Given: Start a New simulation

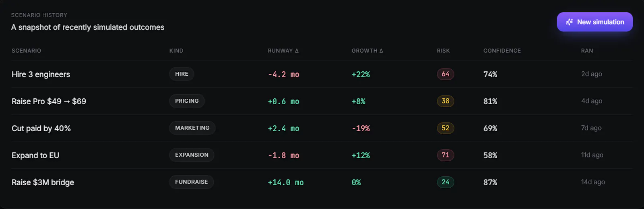Looking at the screenshot, I should point(594,22).
